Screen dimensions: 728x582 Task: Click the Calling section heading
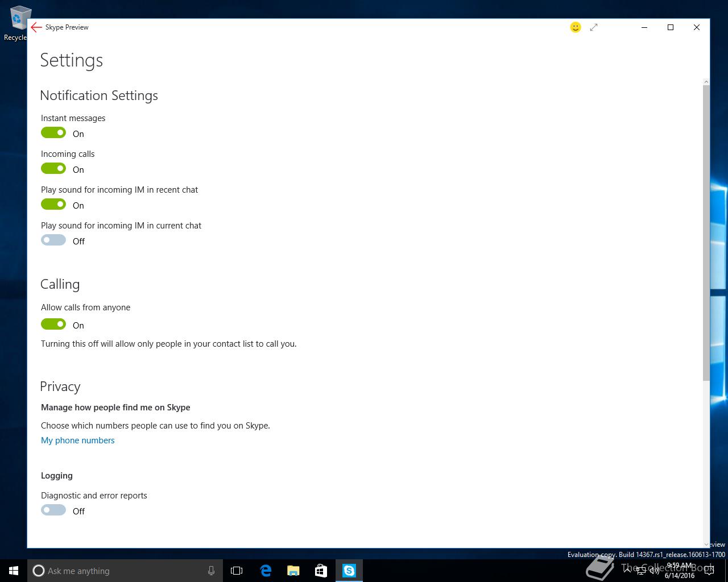click(x=60, y=284)
